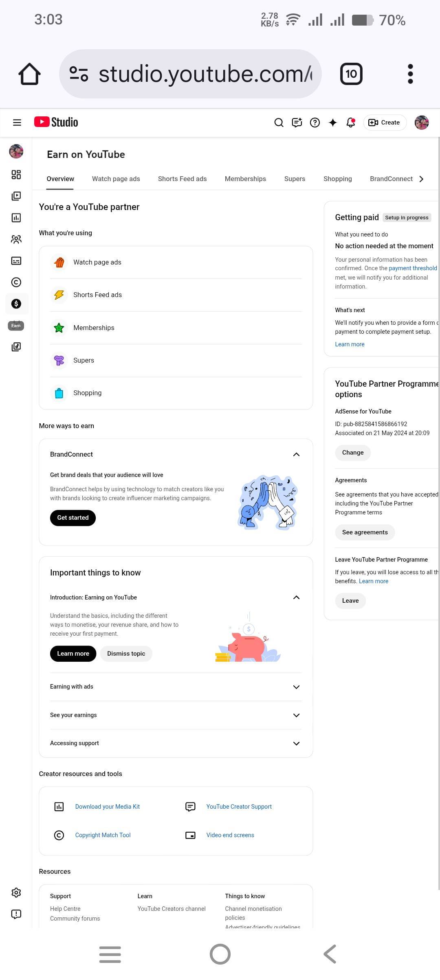
Task: Expand the Earning with ads topic
Action: [x=296, y=687]
